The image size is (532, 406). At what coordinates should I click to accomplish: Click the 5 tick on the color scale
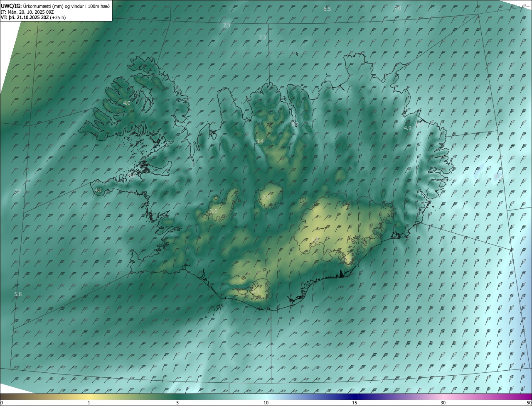tap(177, 403)
